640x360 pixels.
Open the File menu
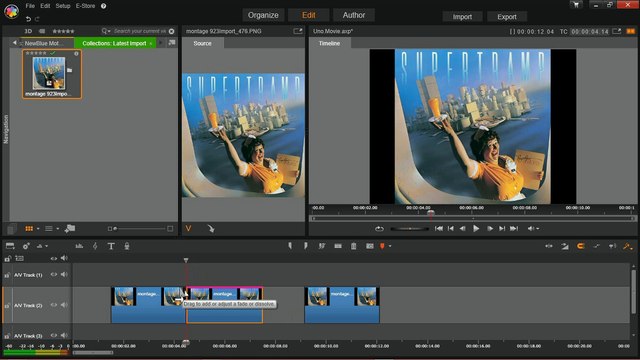click(30, 6)
